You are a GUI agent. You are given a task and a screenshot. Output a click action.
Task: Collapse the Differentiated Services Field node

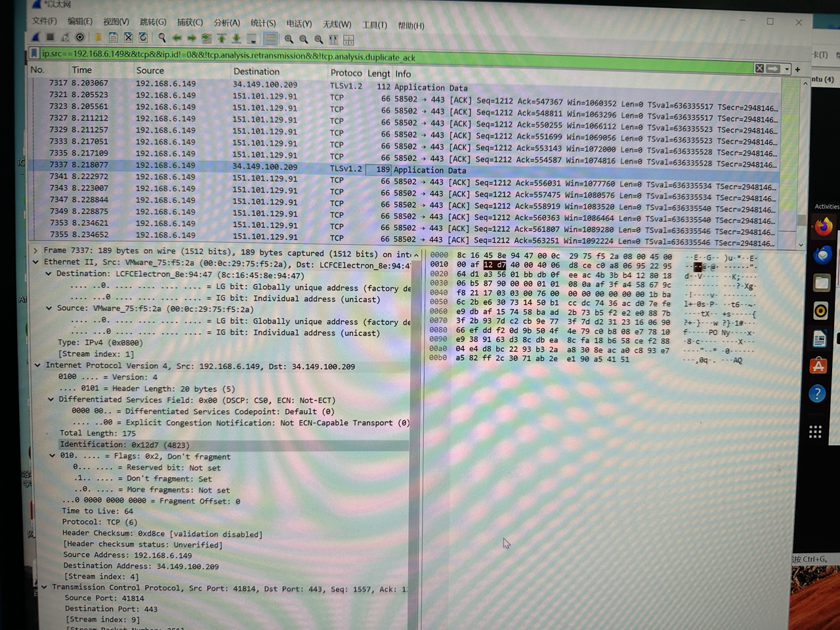point(51,399)
